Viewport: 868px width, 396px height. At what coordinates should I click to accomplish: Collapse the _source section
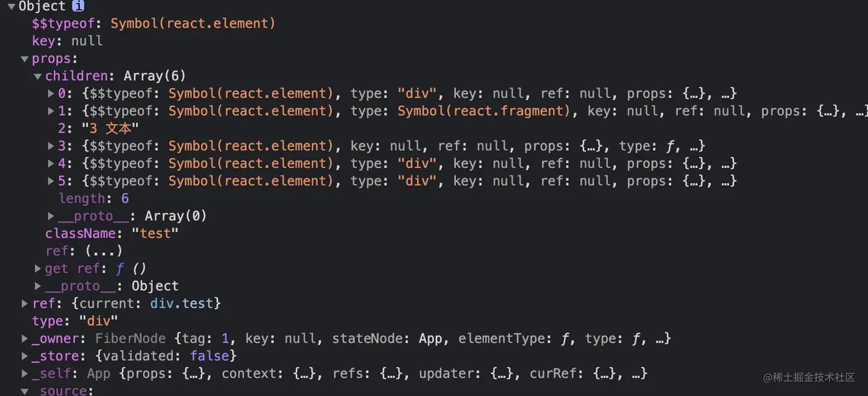[24, 391]
